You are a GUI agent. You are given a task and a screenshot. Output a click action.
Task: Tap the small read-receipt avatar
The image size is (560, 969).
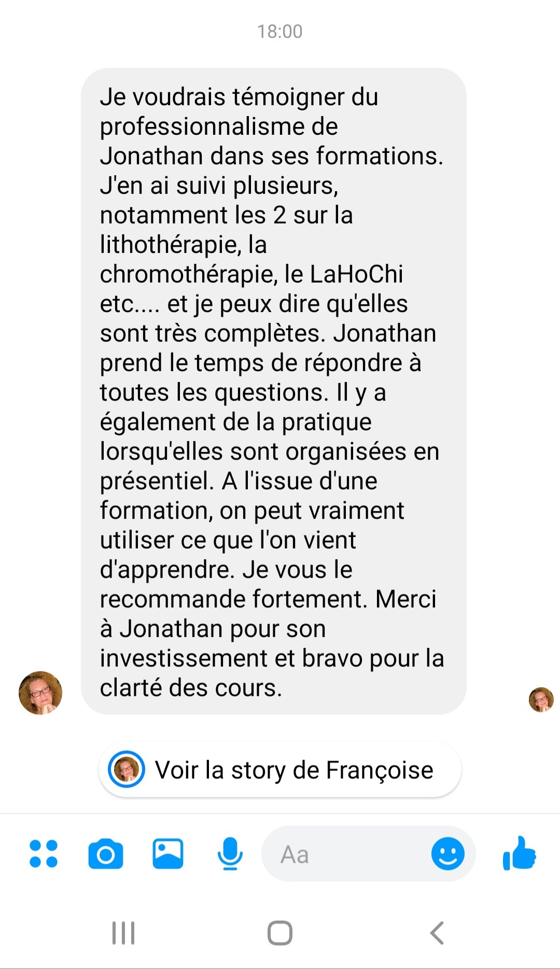coord(541,700)
